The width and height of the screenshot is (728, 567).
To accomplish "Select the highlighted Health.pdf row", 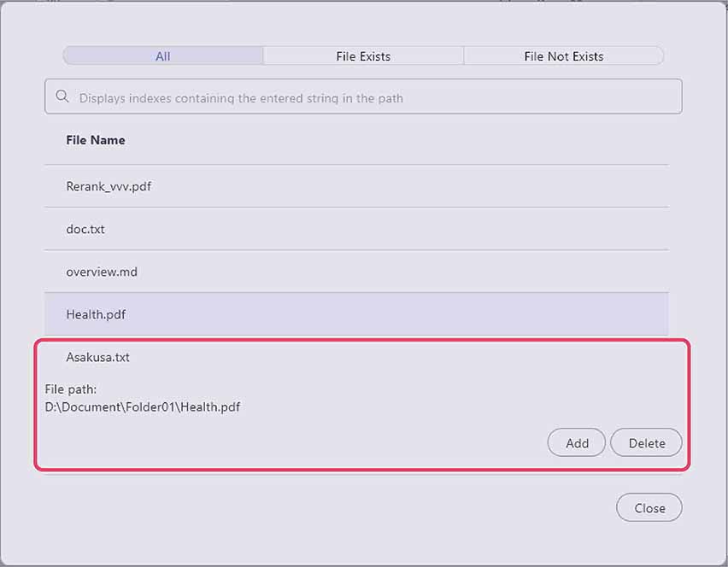I will tap(96, 314).
